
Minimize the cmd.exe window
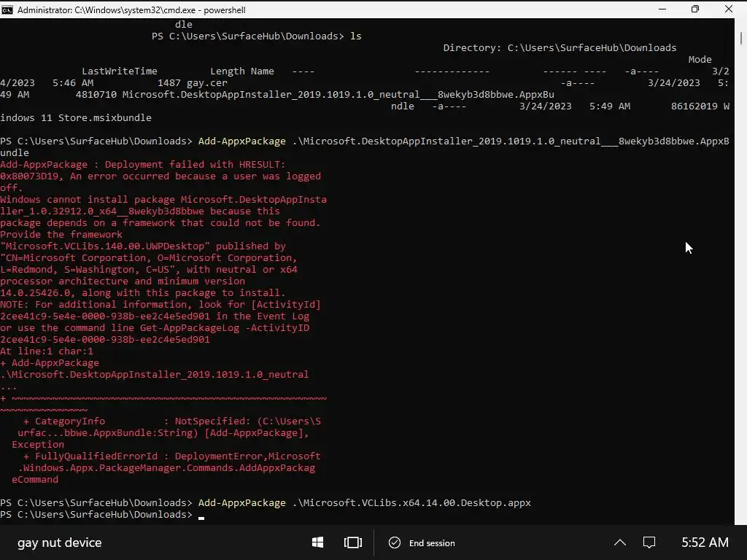pyautogui.click(x=662, y=9)
